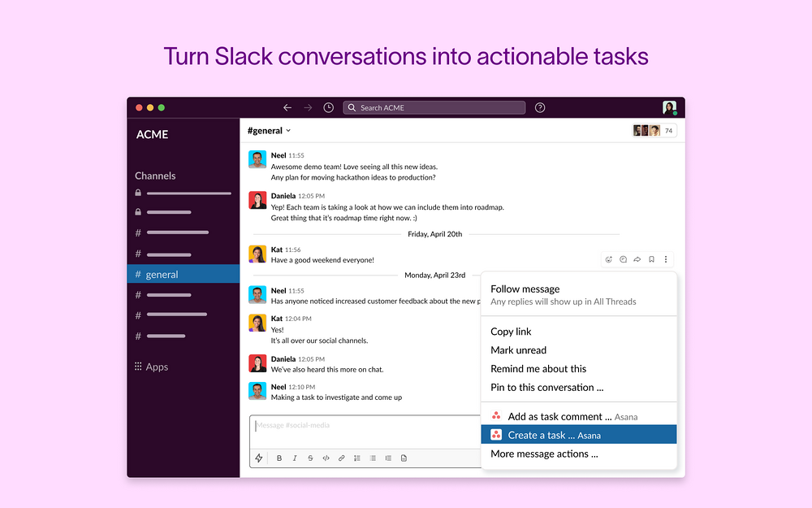Click 'We've also heard this more on chat.'
This screenshot has height=508, width=812.
[x=327, y=369]
